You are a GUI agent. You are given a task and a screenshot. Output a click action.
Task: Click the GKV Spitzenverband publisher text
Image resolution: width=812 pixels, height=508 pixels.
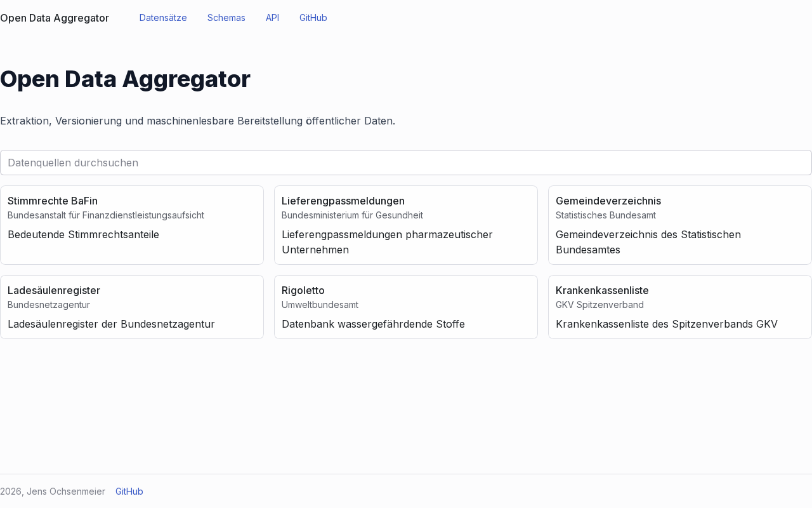click(599, 305)
